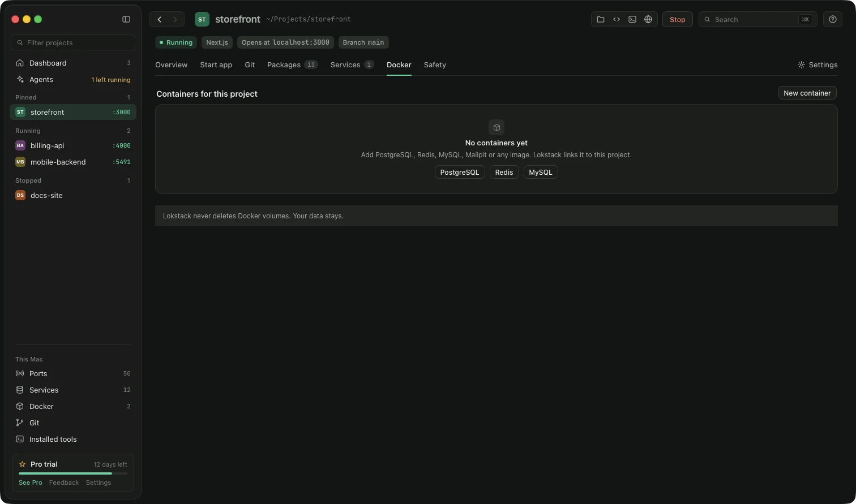Toggle the sidebar collapse icon
The width and height of the screenshot is (856, 504).
126,19
